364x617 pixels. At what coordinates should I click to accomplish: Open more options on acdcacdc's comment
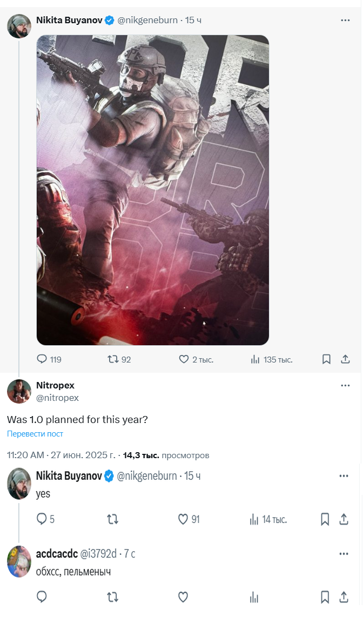[343, 554]
